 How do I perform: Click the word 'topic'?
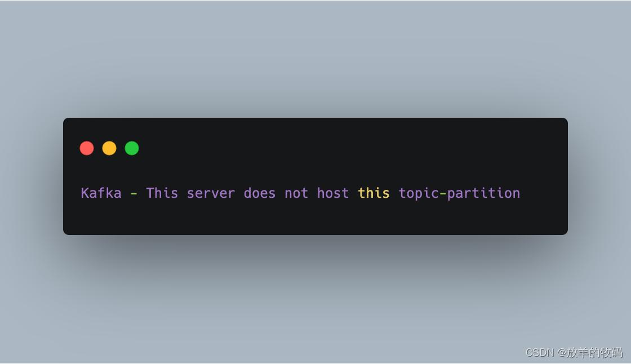(419, 194)
